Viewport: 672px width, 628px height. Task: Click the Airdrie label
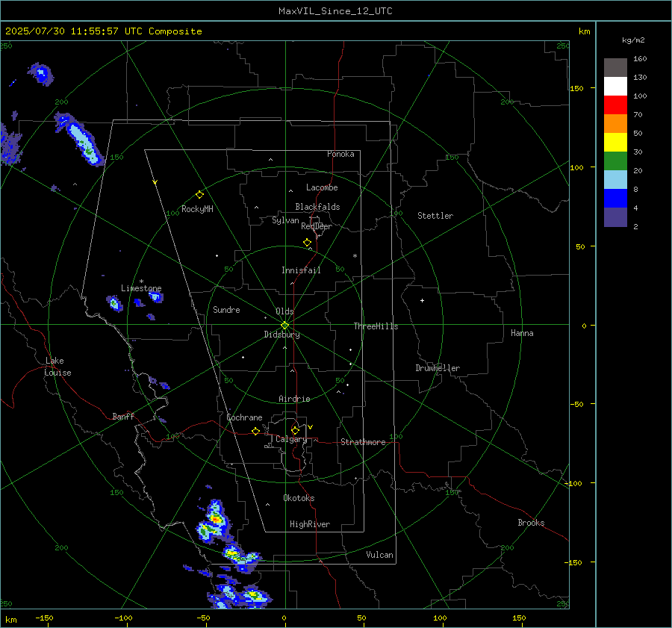(294, 399)
